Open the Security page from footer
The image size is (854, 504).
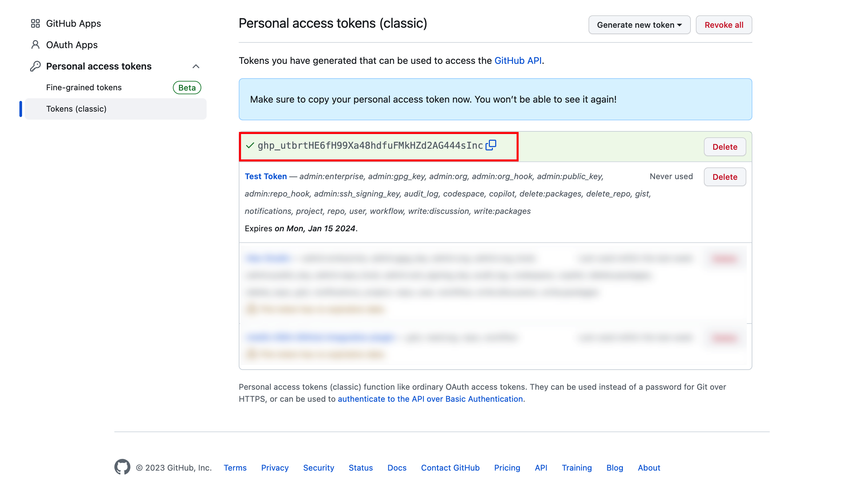click(x=318, y=468)
